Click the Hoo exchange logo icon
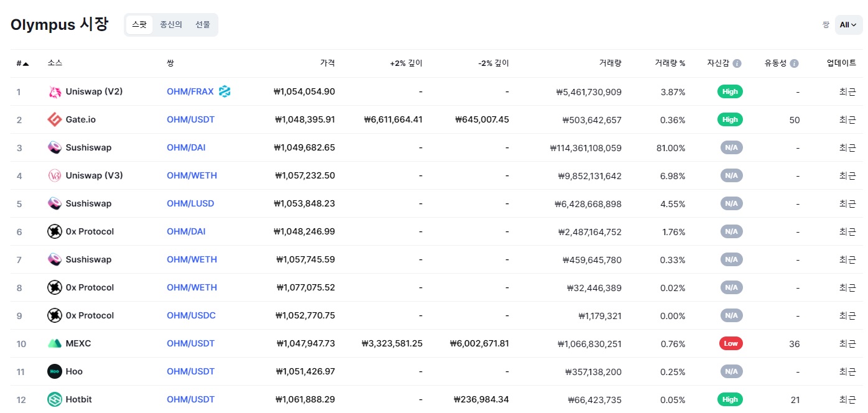The height and width of the screenshot is (413, 868). [x=55, y=371]
